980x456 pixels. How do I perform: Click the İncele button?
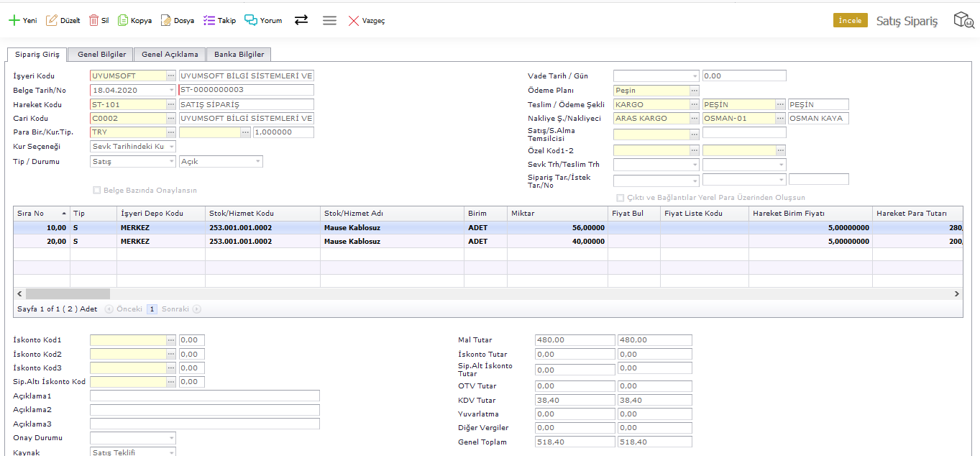coord(850,20)
